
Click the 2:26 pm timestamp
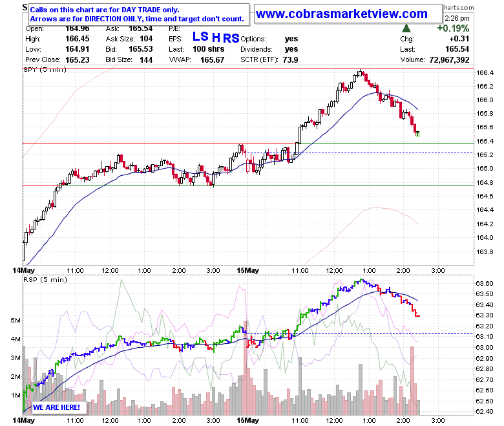457,18
